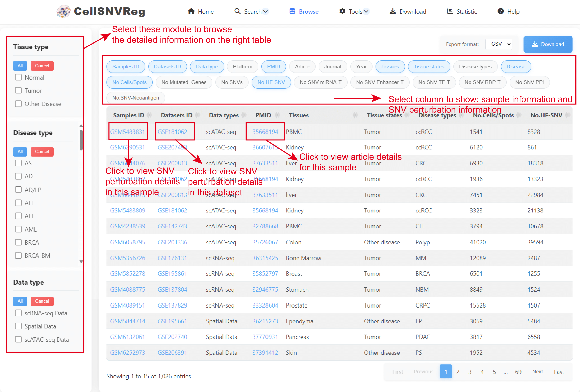
Task: Click the Browse database icon
Action: (x=292, y=11)
